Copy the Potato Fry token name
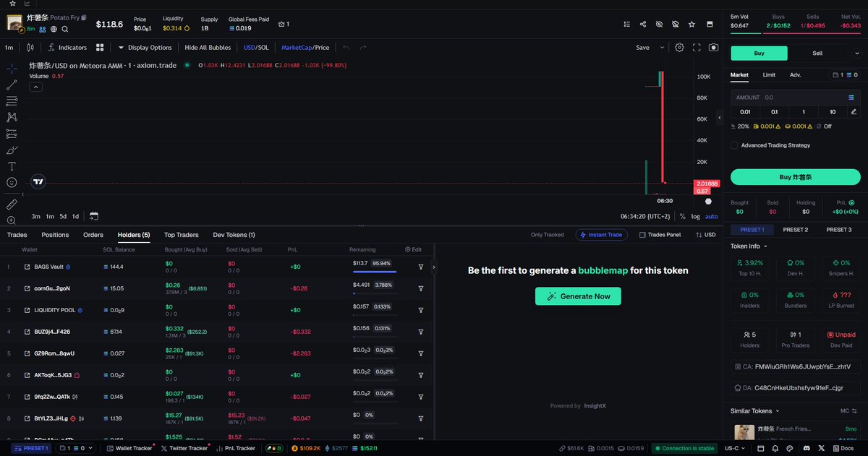 (x=83, y=17)
